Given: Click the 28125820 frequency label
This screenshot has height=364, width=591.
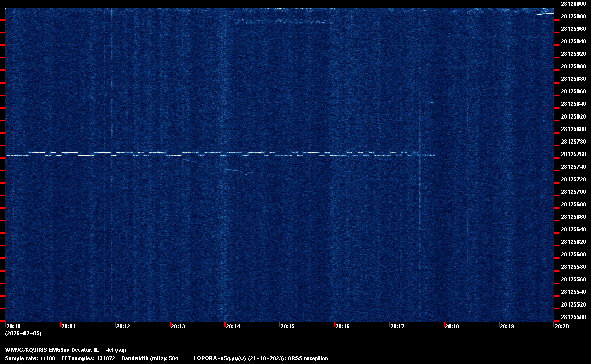Looking at the screenshot, I should [573, 116].
